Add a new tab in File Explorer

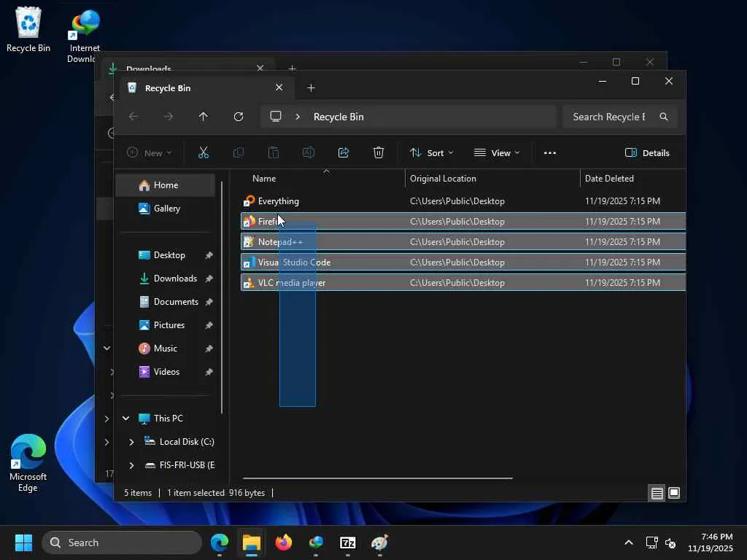pos(311,87)
